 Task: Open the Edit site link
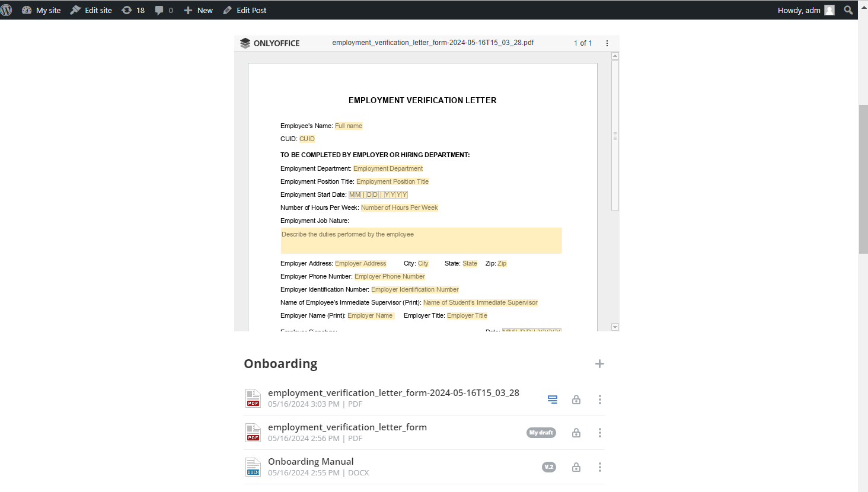tap(91, 10)
